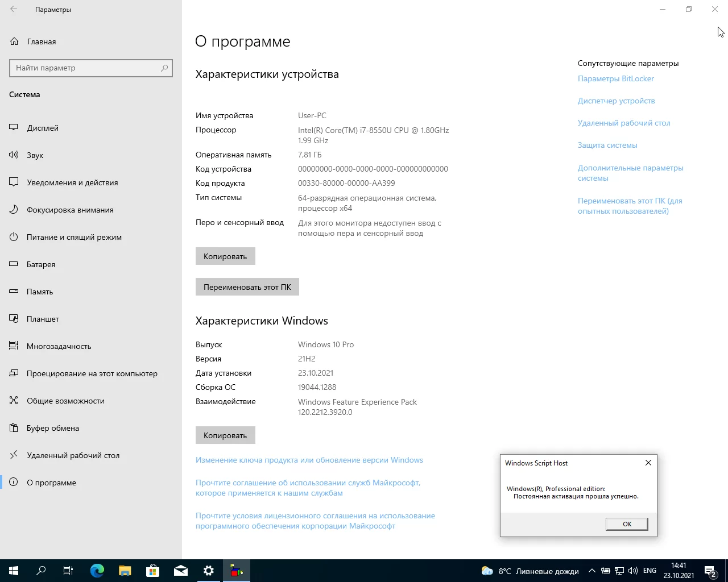Show hidden tray icons chevron
728x582 pixels.
pos(592,571)
